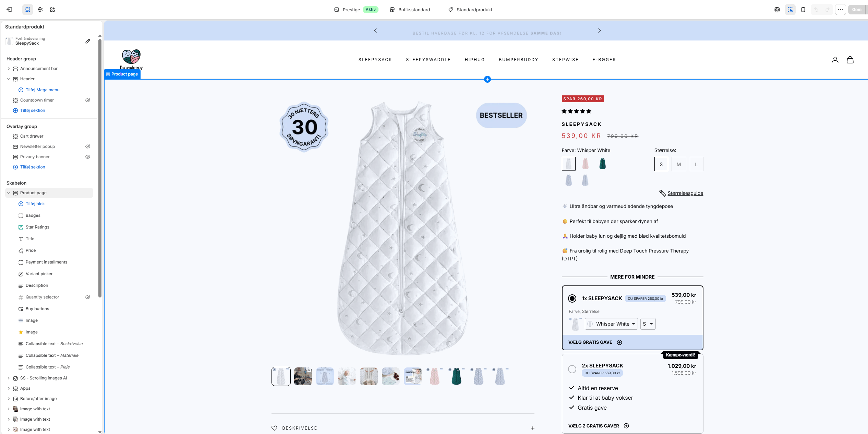868x434 pixels.
Task: Choose size M button
Action: (679, 164)
